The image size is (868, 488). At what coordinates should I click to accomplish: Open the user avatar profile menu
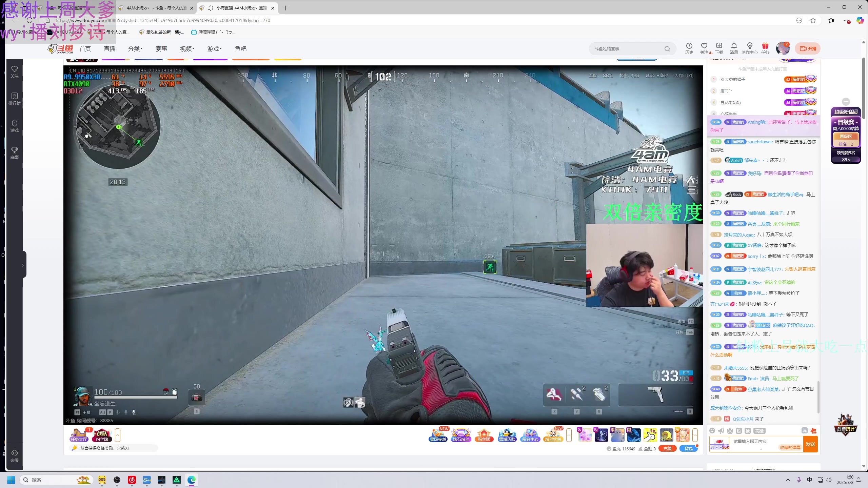pos(783,48)
